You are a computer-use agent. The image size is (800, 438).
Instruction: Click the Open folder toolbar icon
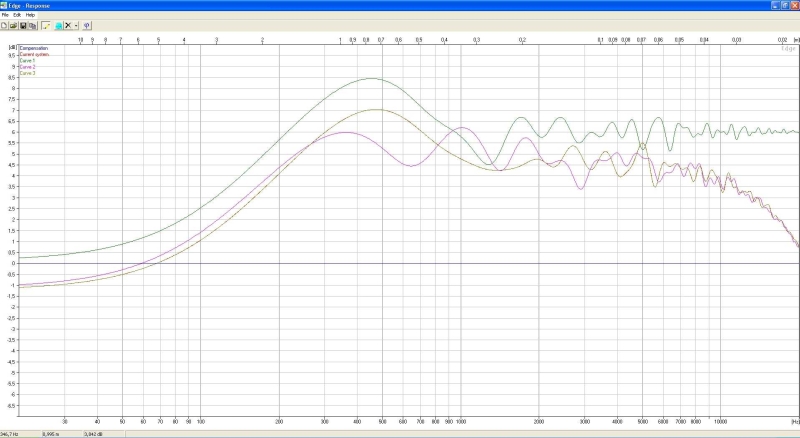pyautogui.click(x=14, y=25)
